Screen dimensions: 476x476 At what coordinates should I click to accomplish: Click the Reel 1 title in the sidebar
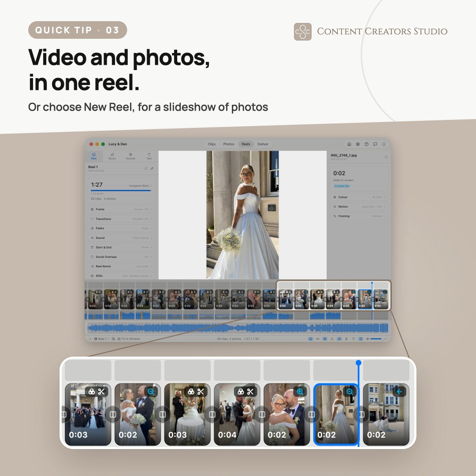click(93, 167)
